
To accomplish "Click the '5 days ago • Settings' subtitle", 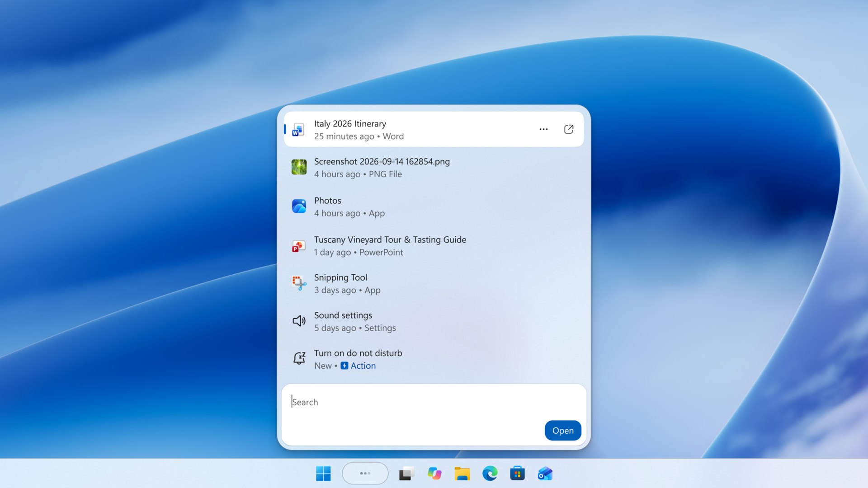I will [355, 328].
